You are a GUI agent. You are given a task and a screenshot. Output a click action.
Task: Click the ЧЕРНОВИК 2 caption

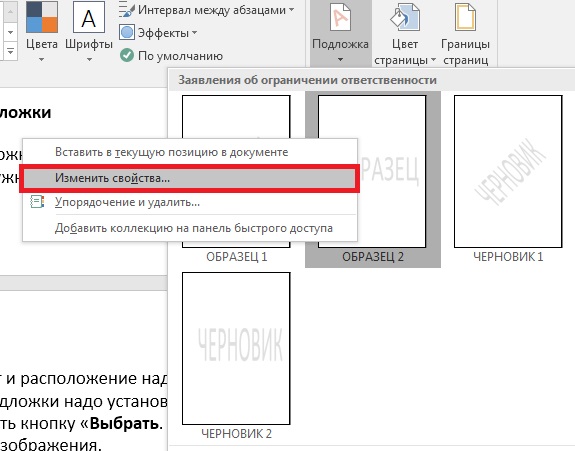[x=236, y=434]
